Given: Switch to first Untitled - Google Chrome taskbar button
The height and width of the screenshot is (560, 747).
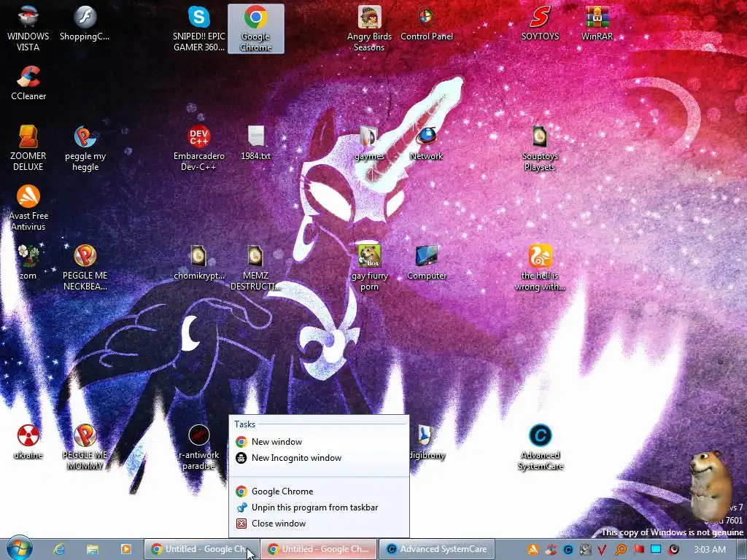Looking at the screenshot, I should [x=202, y=549].
